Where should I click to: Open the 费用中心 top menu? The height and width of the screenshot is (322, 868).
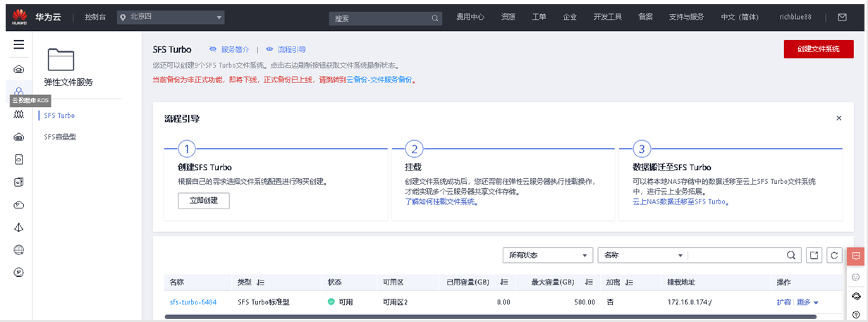point(470,17)
